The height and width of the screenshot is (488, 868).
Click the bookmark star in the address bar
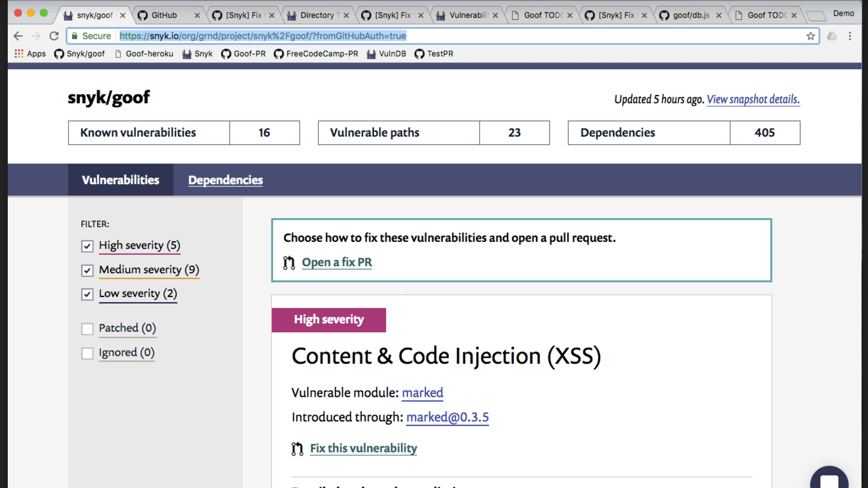(x=810, y=35)
